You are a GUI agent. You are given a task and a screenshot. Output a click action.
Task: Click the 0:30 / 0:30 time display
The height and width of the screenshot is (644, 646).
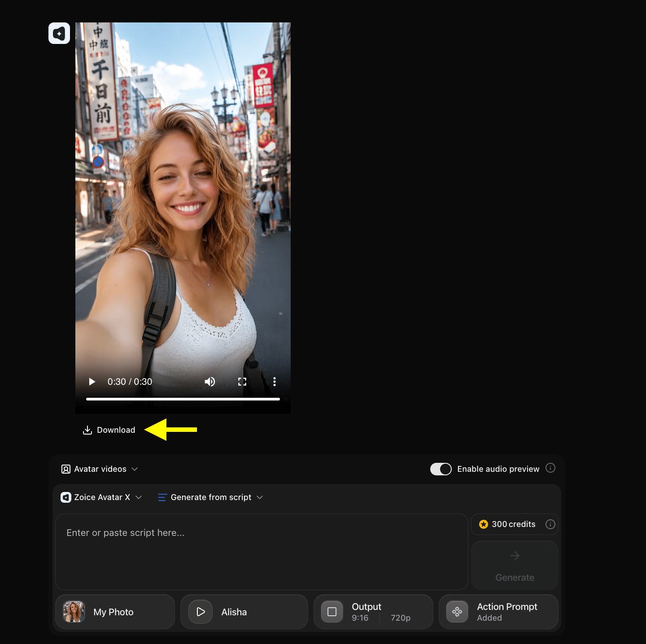[x=130, y=382]
